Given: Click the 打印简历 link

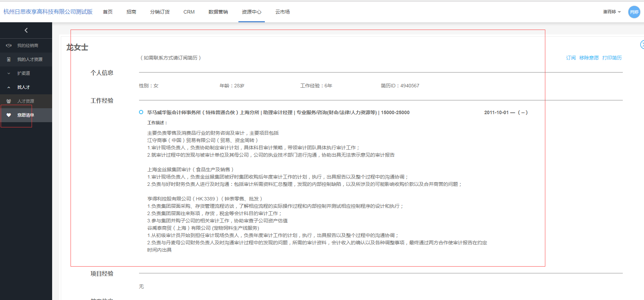Looking at the screenshot, I should click(x=612, y=58).
